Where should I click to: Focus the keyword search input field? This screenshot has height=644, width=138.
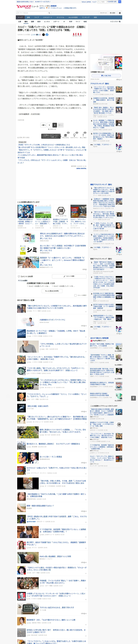point(32,13)
